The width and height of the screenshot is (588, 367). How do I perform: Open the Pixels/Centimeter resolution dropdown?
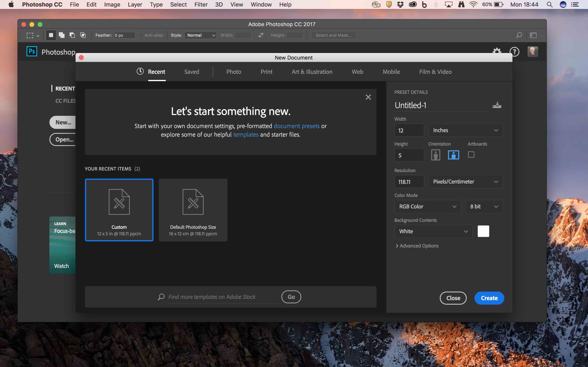click(x=465, y=181)
